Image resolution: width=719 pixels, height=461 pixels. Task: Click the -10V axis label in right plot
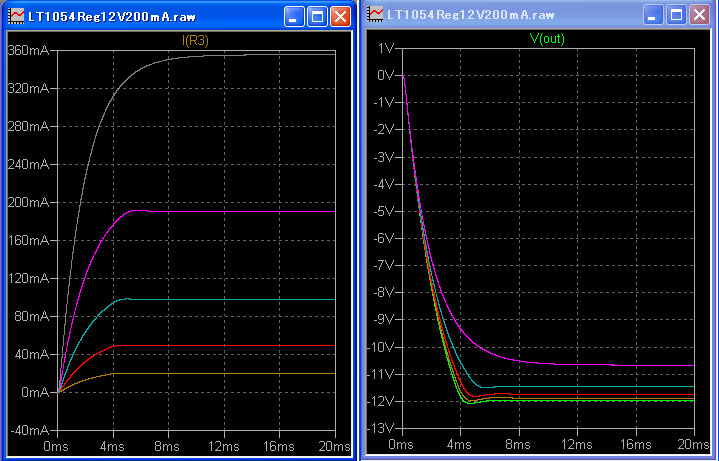[x=380, y=347]
